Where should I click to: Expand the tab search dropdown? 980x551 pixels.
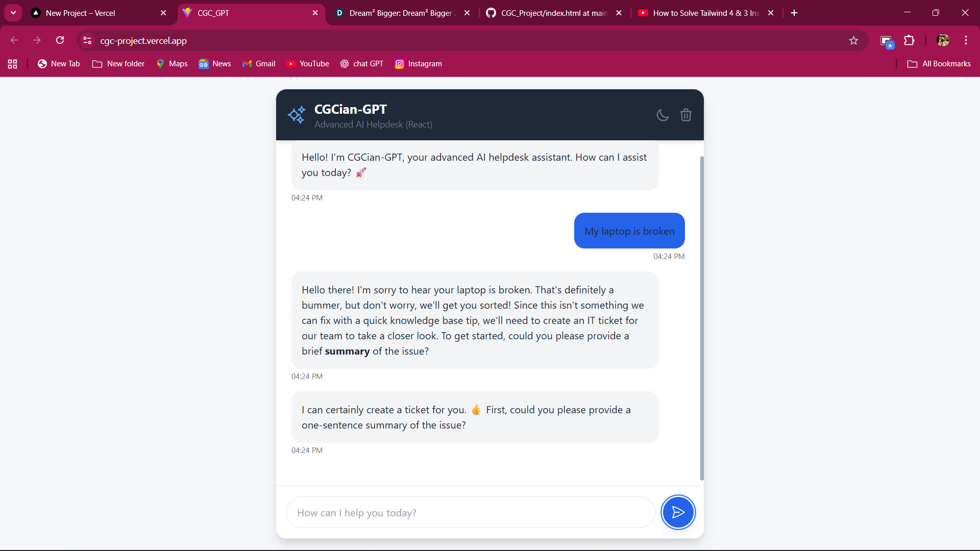click(13, 13)
